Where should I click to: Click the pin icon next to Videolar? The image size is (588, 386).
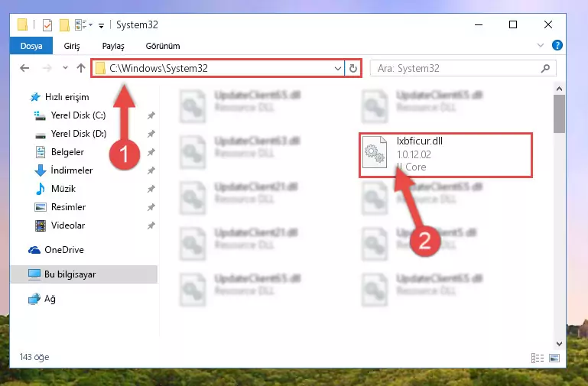(x=151, y=225)
